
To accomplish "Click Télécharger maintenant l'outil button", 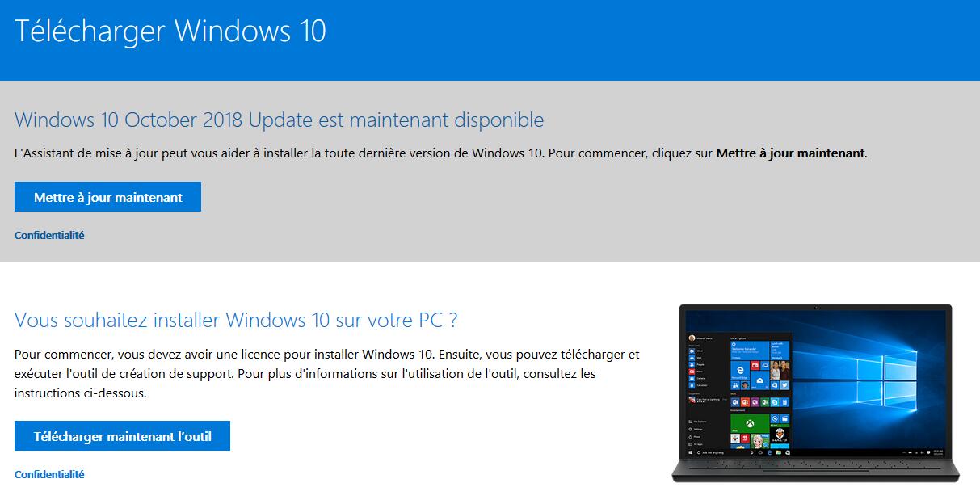I will (122, 436).
